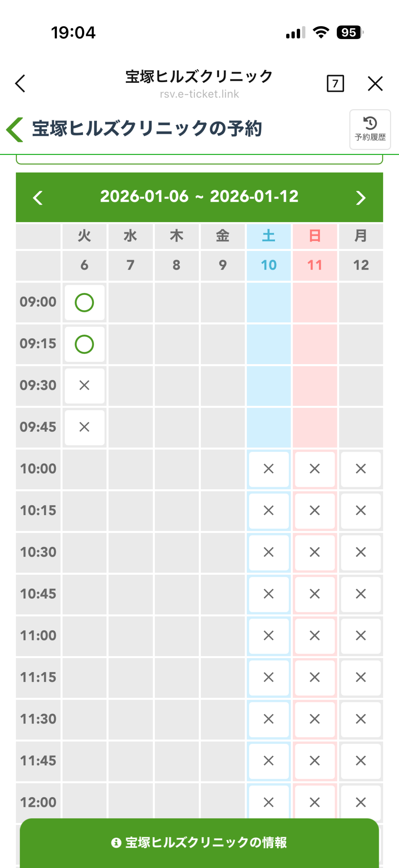399x868 pixels.
Task: Close the in-app browser with X
Action: tap(375, 83)
